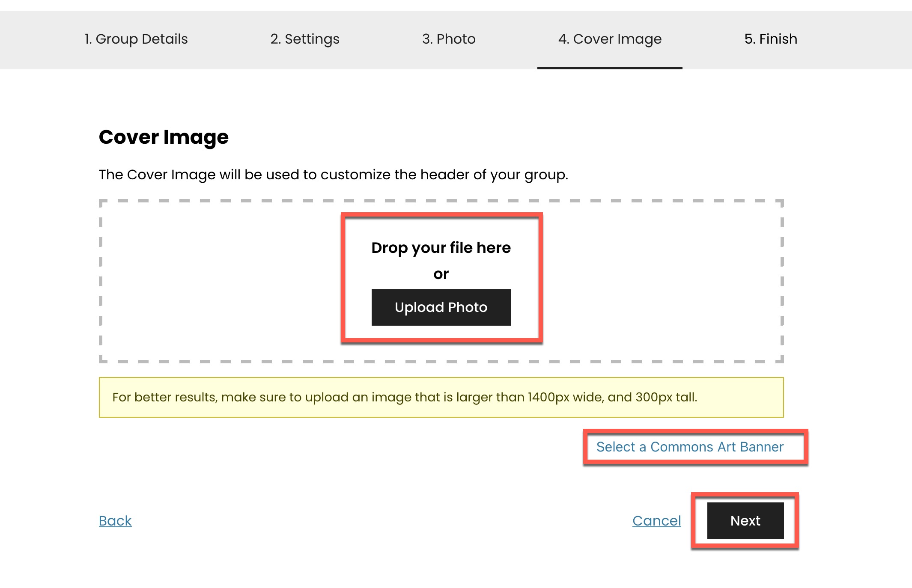Open the Settings step tab
912x588 pixels.
pyautogui.click(x=304, y=39)
